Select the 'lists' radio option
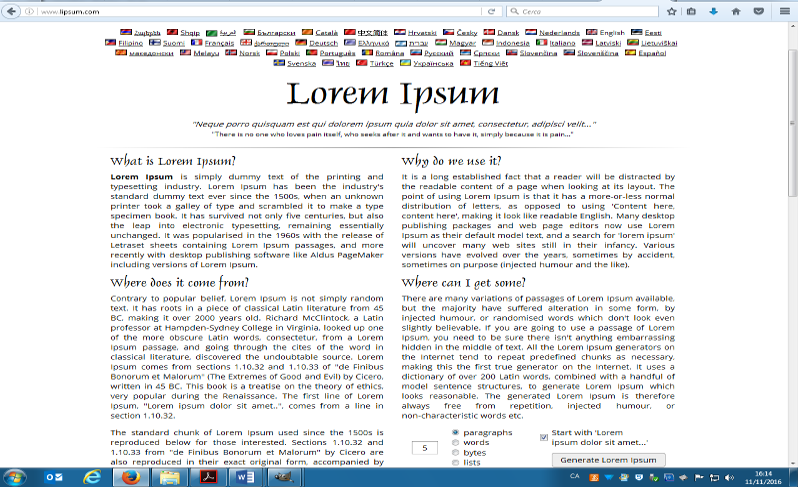Viewport: 800px width, 500px height. 457,463
